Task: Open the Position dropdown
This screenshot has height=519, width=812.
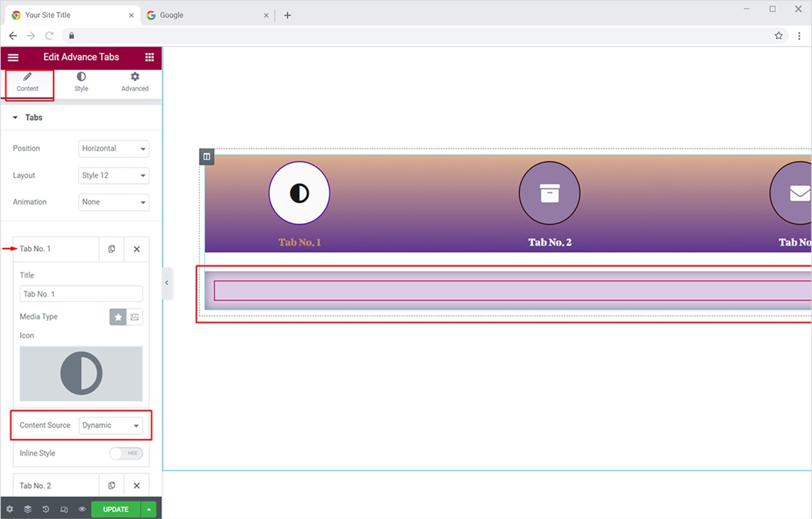Action: point(114,148)
